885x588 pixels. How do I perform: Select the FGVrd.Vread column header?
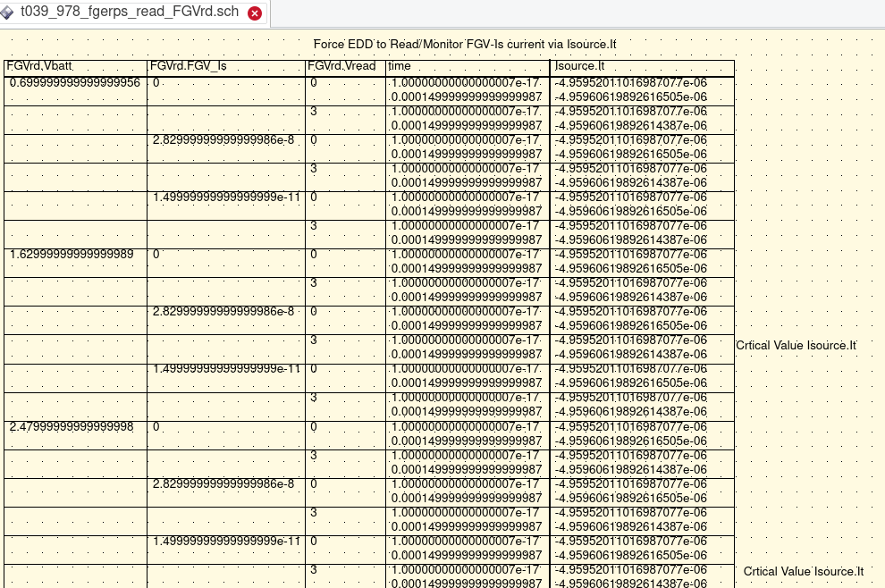pyautogui.click(x=341, y=66)
